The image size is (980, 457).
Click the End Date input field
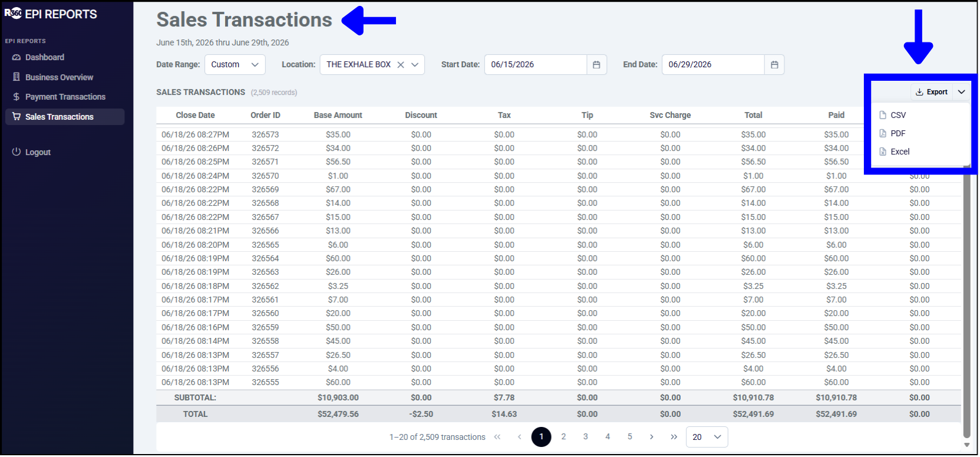pos(712,65)
